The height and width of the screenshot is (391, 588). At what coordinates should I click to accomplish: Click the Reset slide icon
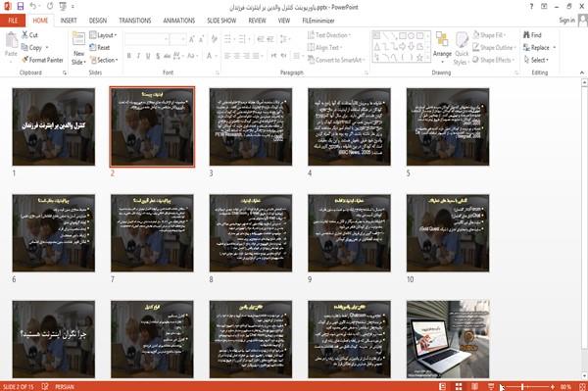pyautogui.click(x=93, y=47)
